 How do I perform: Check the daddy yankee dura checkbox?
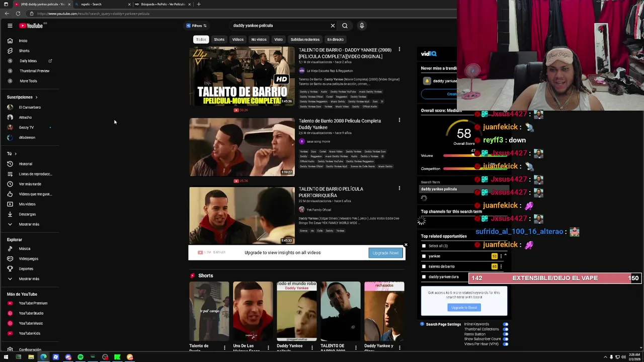[x=424, y=277]
